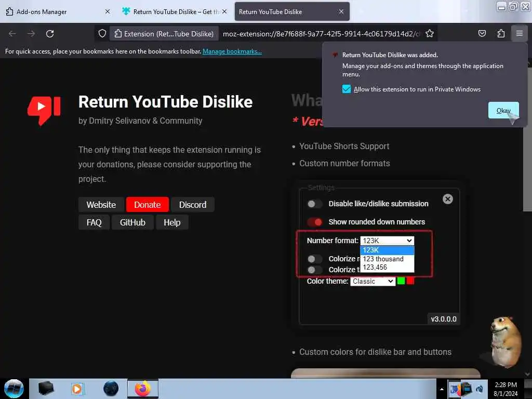Image resolution: width=532 pixels, height=399 pixels.
Task: Open the Firefox application hamburger menu
Action: [x=519, y=34]
